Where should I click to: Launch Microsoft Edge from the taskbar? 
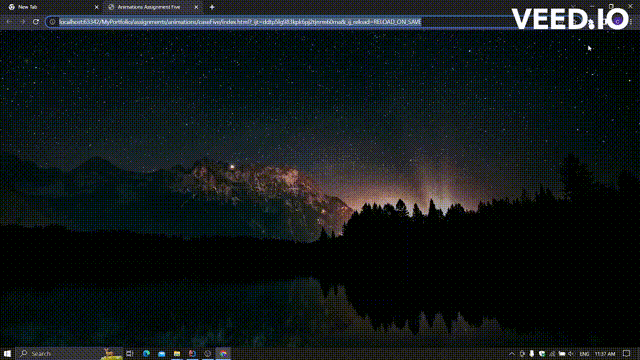click(146, 353)
